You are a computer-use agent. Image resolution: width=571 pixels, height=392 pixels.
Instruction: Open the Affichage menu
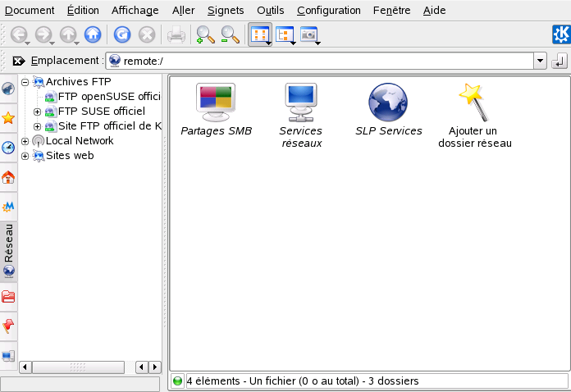tap(135, 10)
